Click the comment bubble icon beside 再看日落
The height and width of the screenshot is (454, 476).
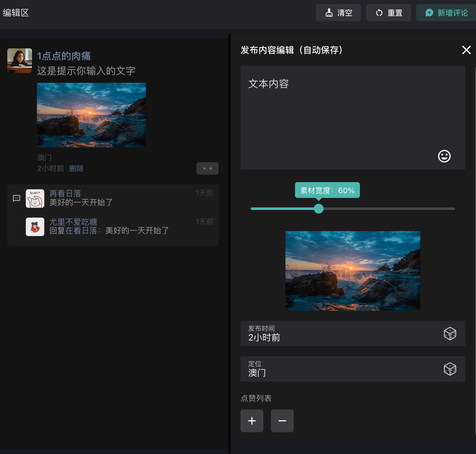16,198
